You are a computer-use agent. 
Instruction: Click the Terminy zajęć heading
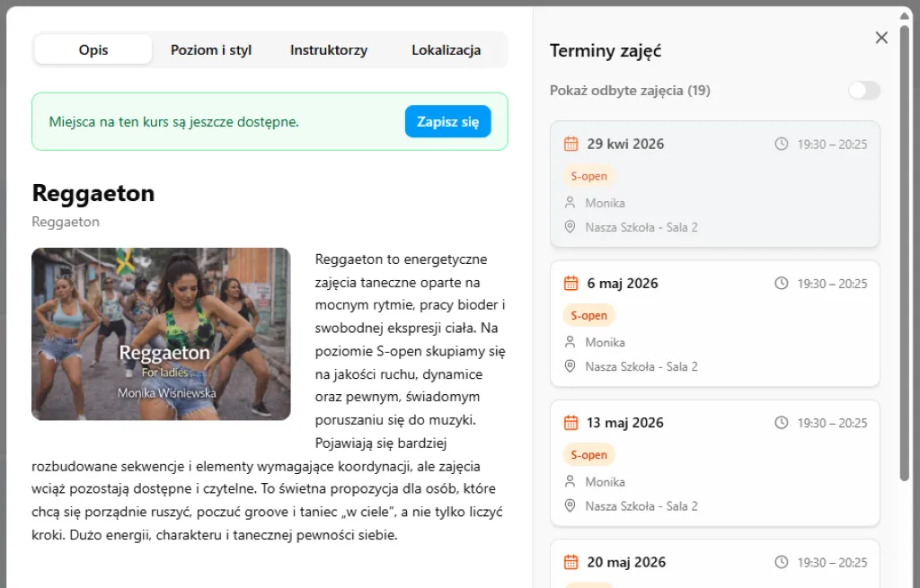[x=606, y=51]
